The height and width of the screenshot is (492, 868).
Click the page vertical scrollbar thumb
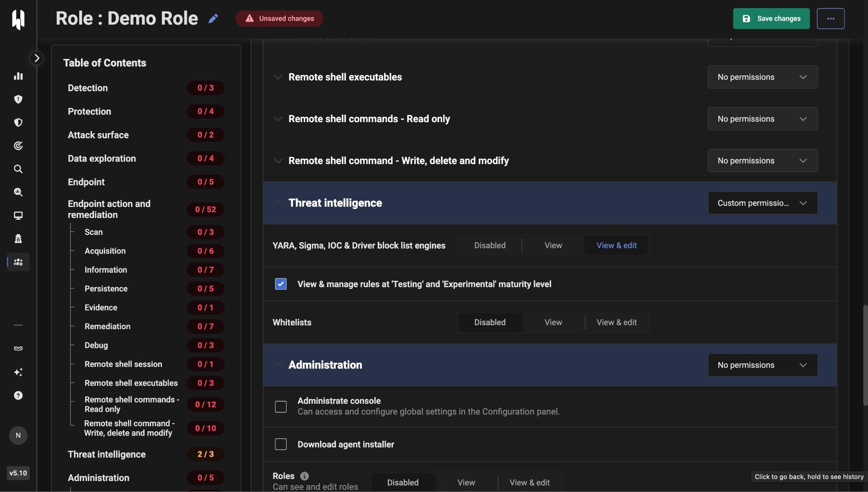pos(865,355)
